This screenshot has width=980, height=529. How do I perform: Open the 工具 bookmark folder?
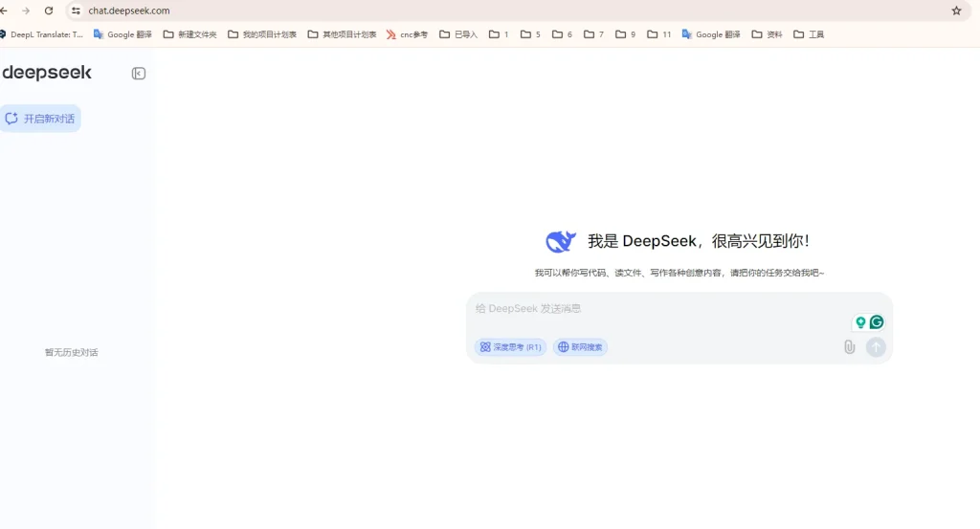809,34
